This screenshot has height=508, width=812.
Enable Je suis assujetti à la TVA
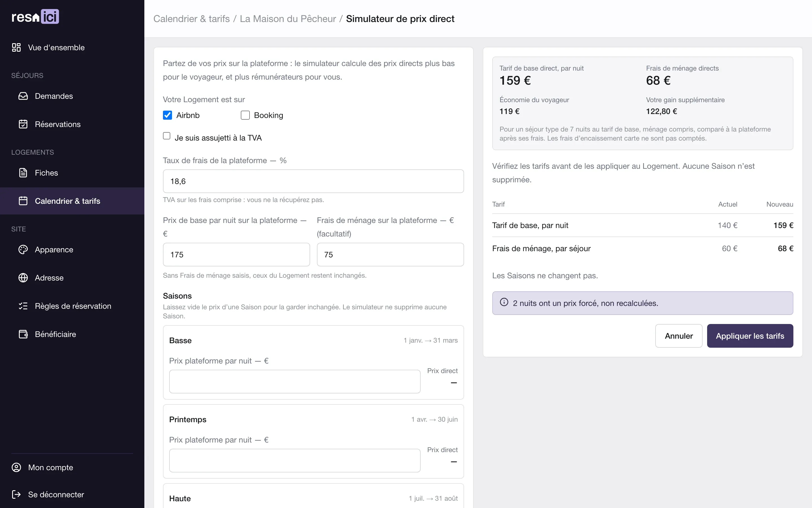click(x=167, y=136)
